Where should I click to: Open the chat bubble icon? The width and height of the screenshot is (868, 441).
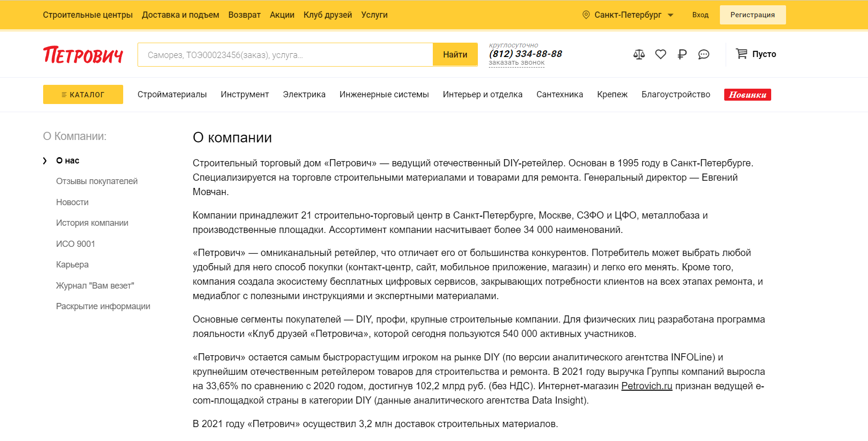[704, 54]
